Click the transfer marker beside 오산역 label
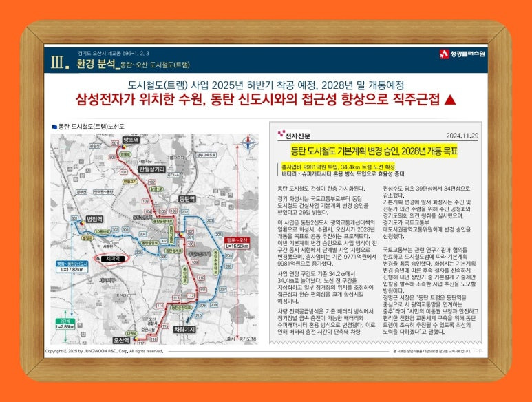 click(136, 338)
